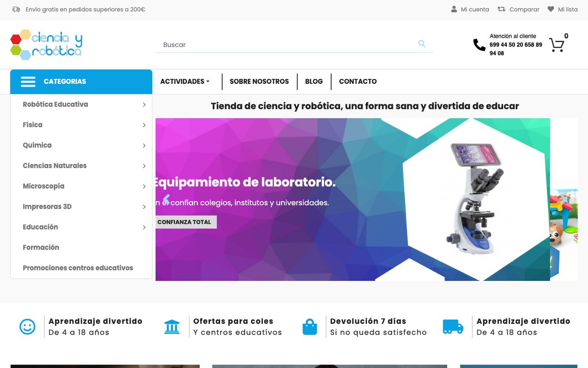588x368 pixels.
Task: Toggle the Categorias menu header
Action: tap(81, 82)
